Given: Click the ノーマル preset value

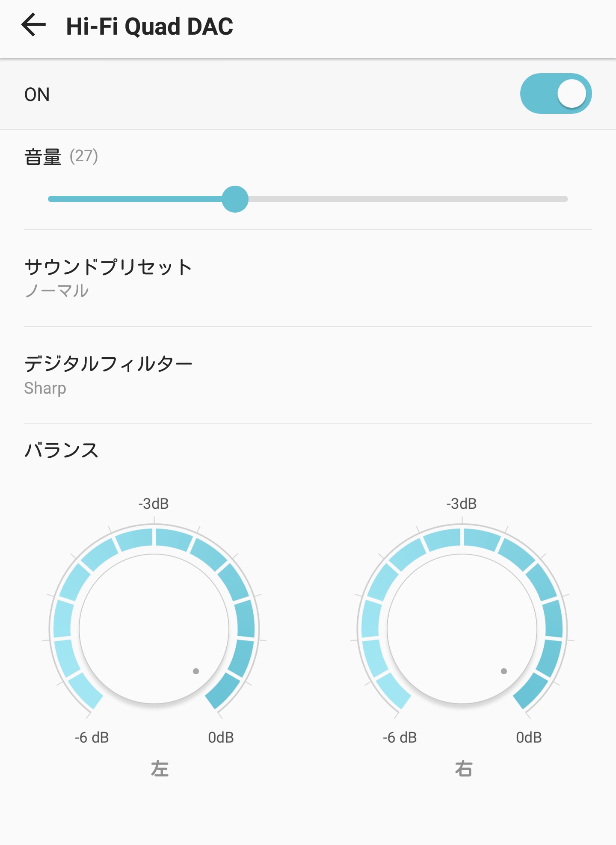Looking at the screenshot, I should click(56, 291).
